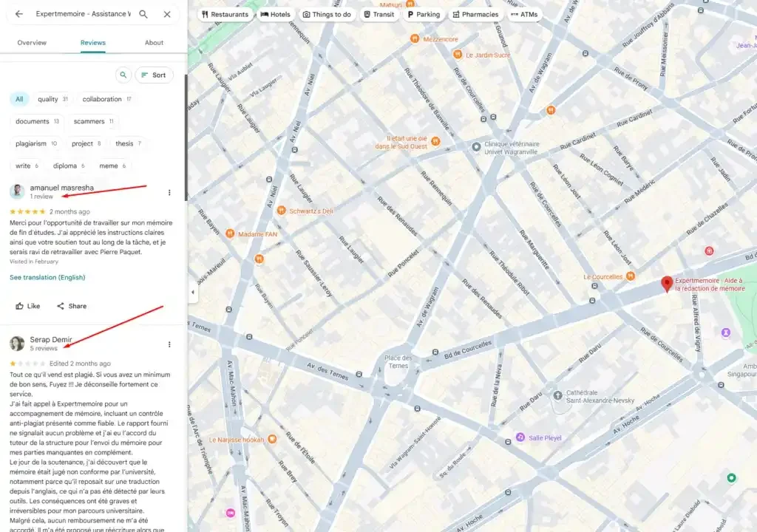Click See translation (English) link
Viewport: 757px width, 532px height.
47,277
